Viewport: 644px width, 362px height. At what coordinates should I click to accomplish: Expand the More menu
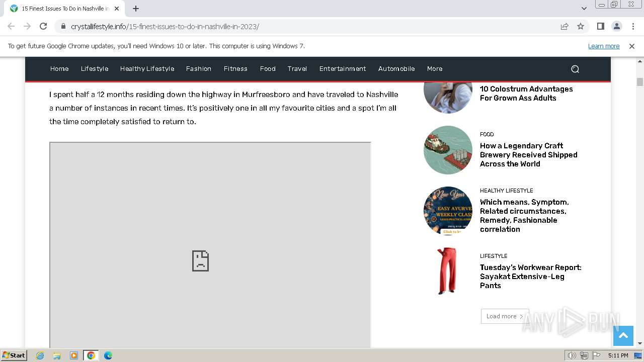pyautogui.click(x=435, y=68)
